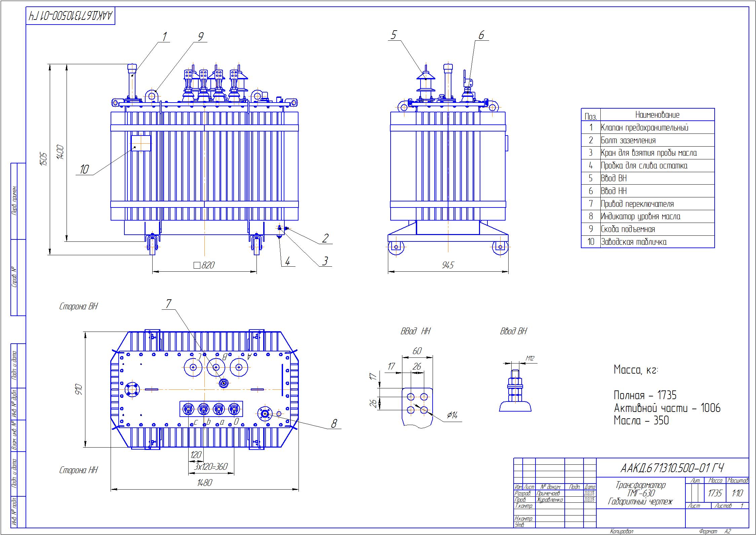Select 'Пробка для слива остатка' in the table
The height and width of the screenshot is (535, 756).
point(648,165)
